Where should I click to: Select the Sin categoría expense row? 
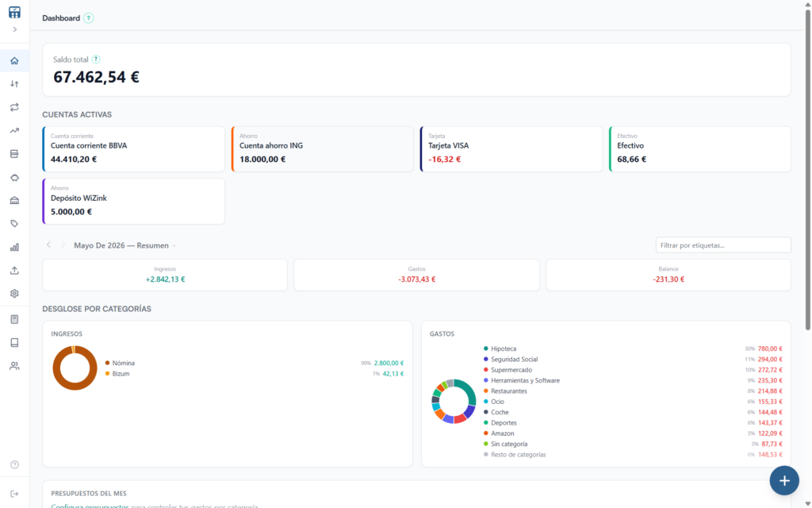(x=633, y=444)
